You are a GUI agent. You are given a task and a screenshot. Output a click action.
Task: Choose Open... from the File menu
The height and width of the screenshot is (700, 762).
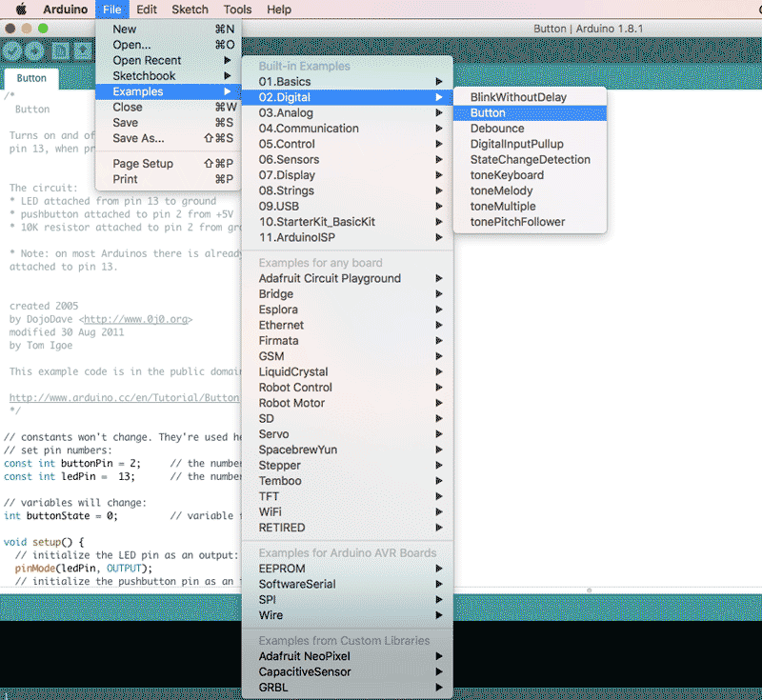169,45
